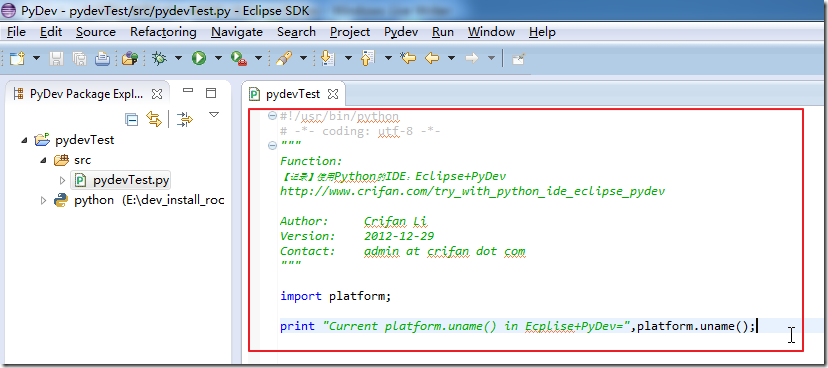Click the 'Crifan Li' author text
828x368 pixels.
click(x=397, y=221)
